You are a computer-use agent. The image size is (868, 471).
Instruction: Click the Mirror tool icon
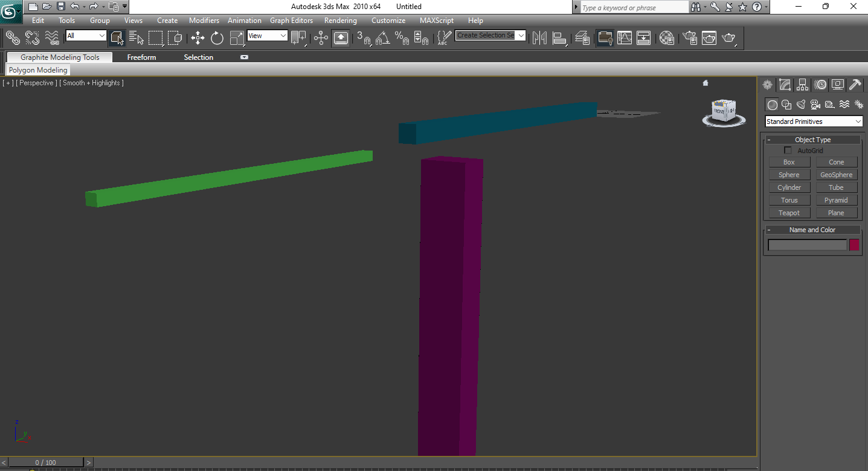click(x=539, y=38)
